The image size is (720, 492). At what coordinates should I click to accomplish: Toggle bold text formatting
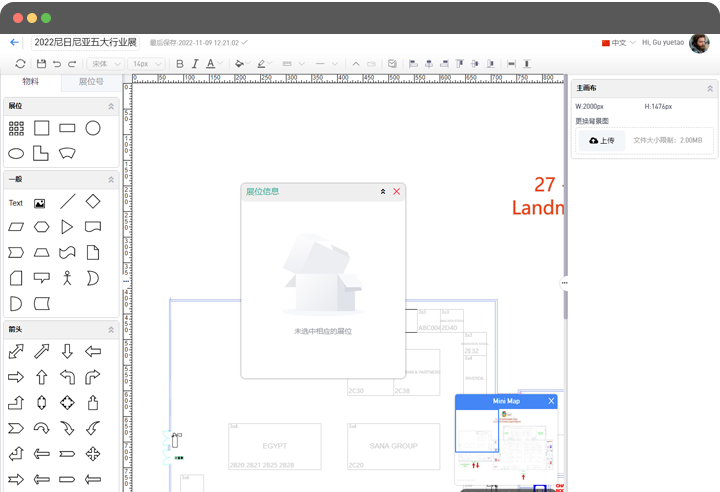[x=180, y=64]
